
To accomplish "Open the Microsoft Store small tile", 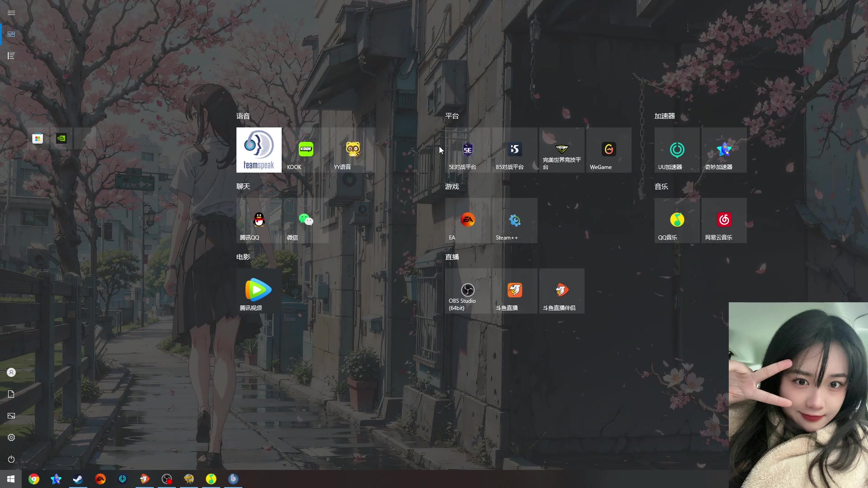I will 38,138.
